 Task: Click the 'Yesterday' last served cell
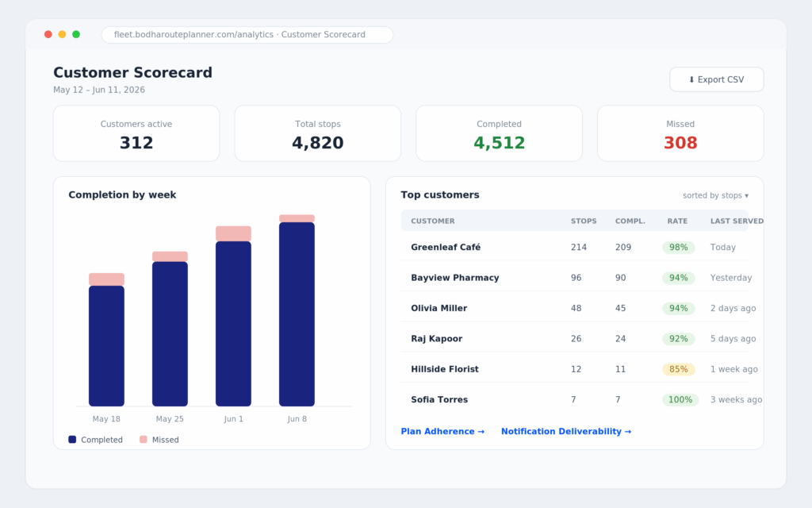click(x=730, y=278)
